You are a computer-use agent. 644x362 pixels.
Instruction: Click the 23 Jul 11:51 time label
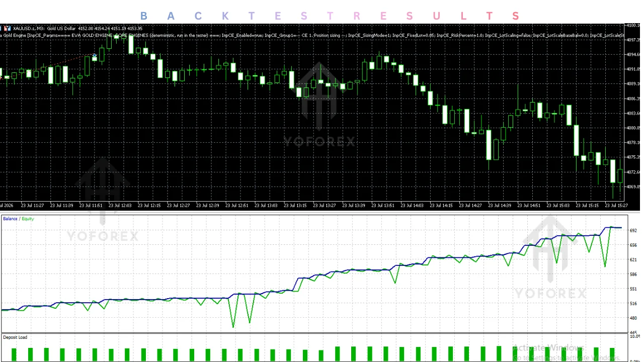[x=91, y=205]
